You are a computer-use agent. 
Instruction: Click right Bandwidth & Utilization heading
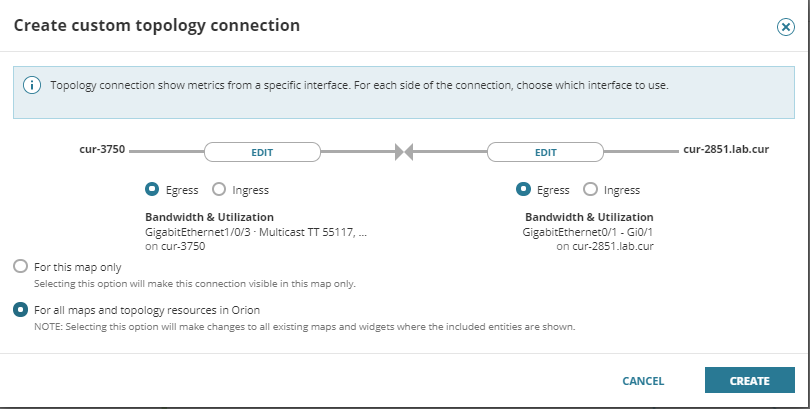[588, 217]
